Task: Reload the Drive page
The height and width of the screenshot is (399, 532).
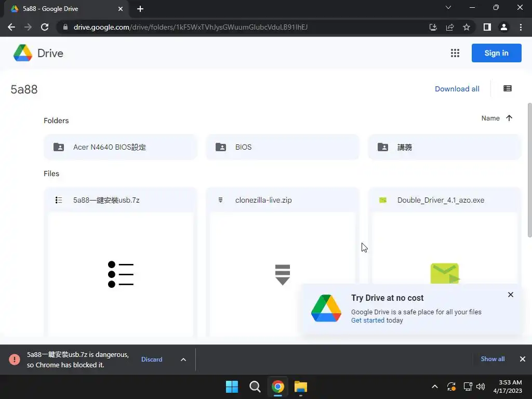Action: (x=45, y=27)
